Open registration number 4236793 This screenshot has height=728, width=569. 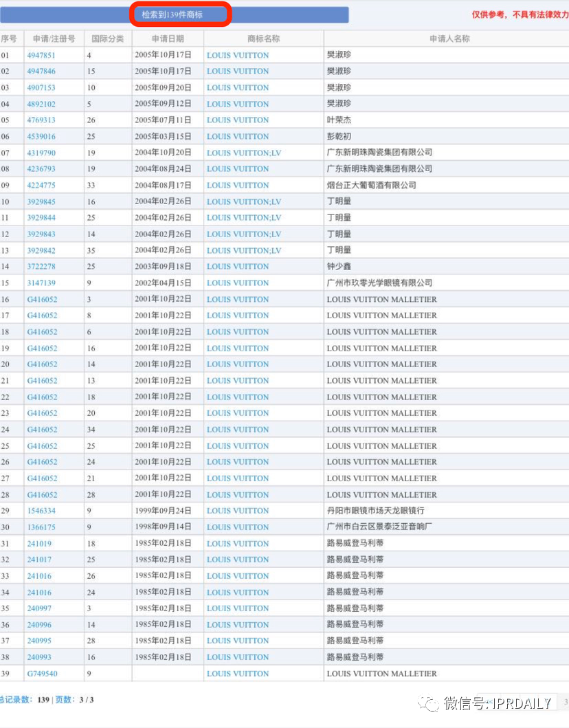pos(41,168)
